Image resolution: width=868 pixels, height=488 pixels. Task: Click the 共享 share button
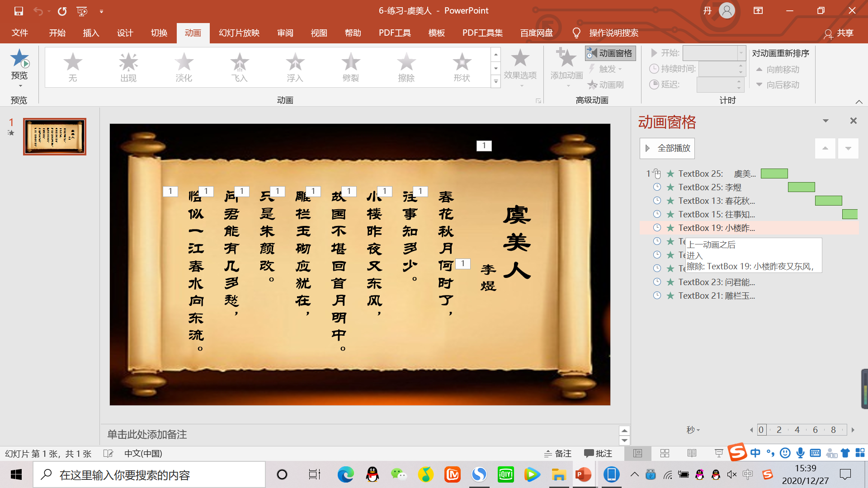coord(839,33)
